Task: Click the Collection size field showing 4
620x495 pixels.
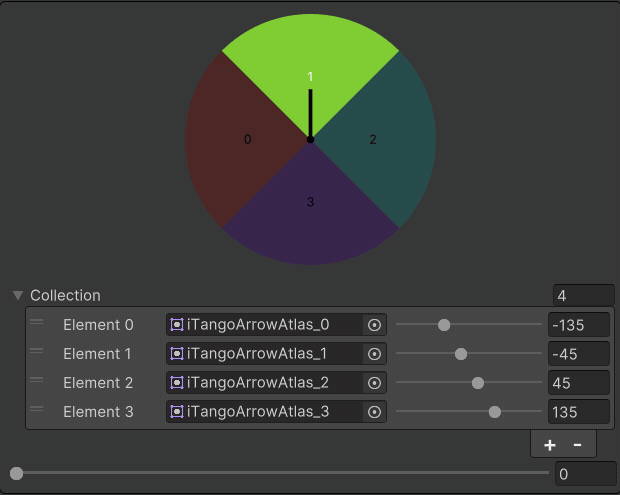Action: 584,295
